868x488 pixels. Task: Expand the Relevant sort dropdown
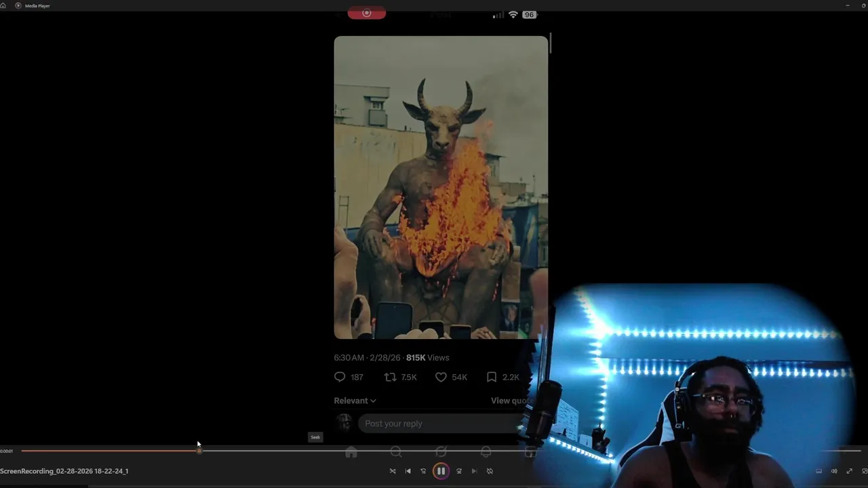pyautogui.click(x=355, y=401)
